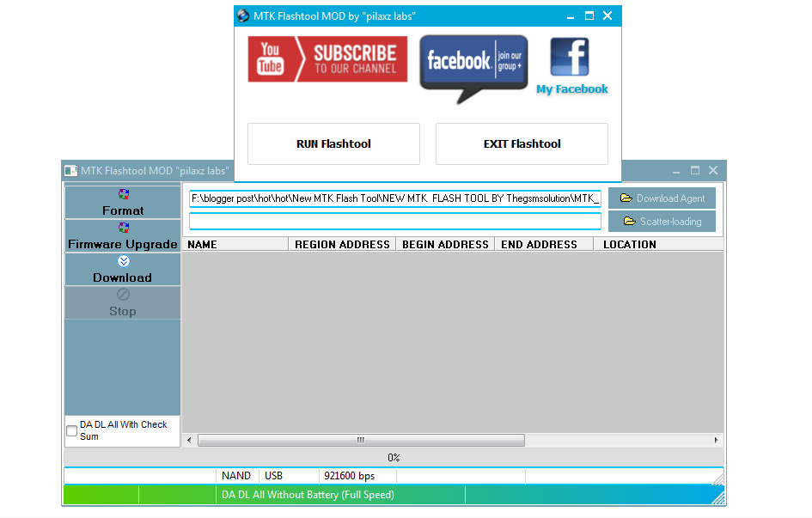The image size is (812, 518).
Task: Click the Format arrows icon
Action: 123,194
